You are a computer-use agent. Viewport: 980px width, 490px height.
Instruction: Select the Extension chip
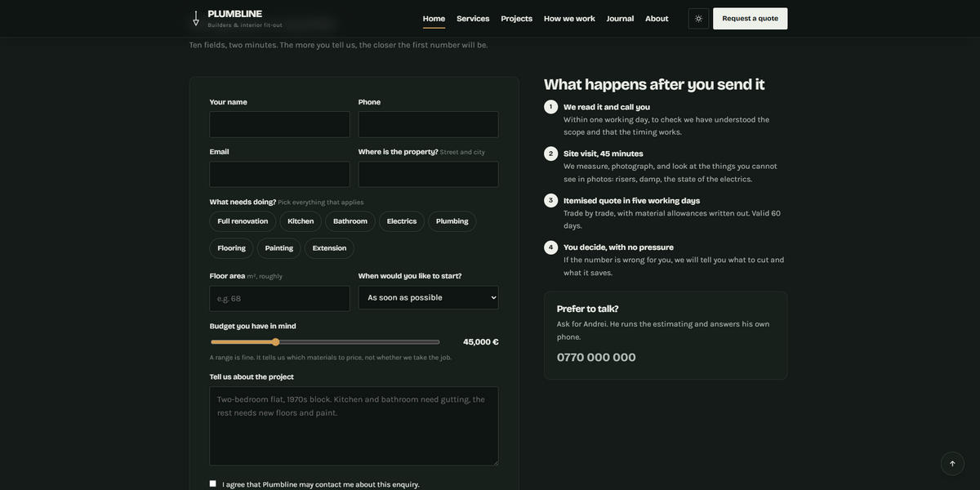(329, 248)
